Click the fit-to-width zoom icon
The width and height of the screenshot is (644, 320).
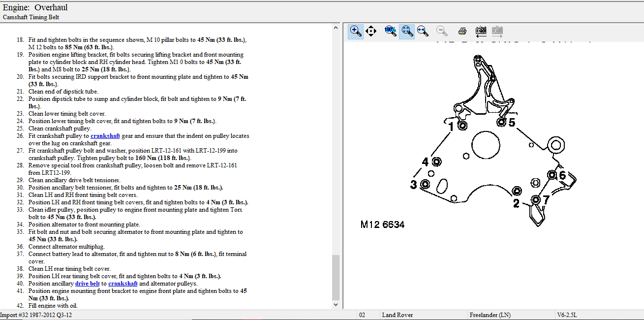coord(422,31)
